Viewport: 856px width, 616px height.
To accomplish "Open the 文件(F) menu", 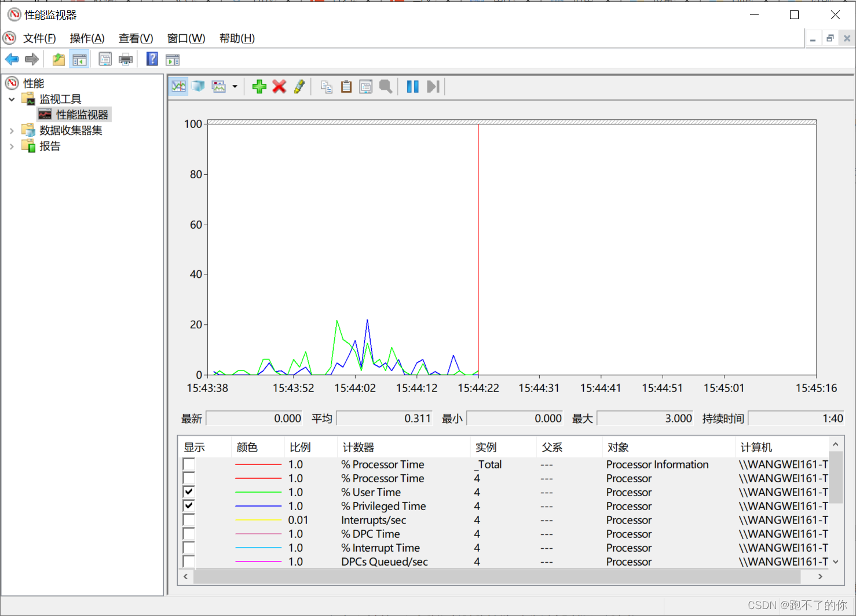I will [x=39, y=38].
